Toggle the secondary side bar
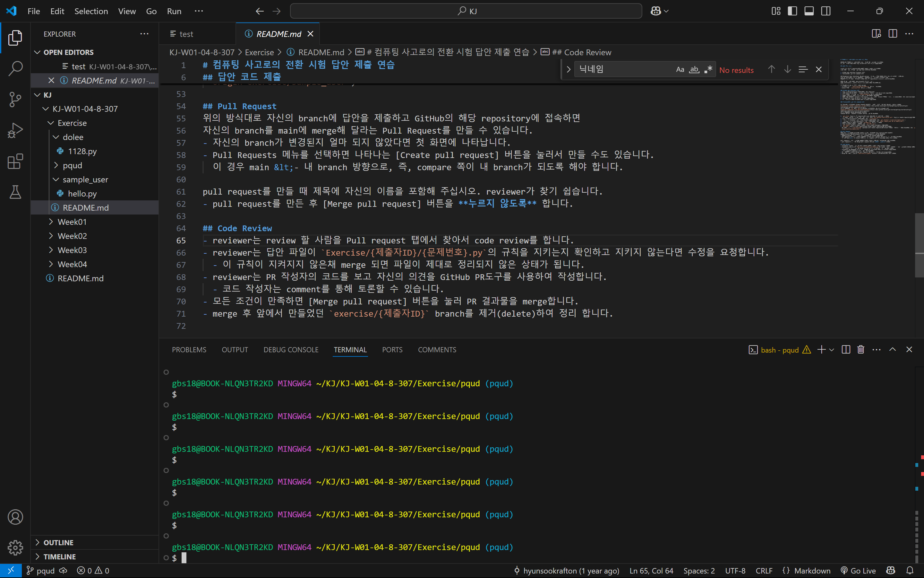 [826, 11]
